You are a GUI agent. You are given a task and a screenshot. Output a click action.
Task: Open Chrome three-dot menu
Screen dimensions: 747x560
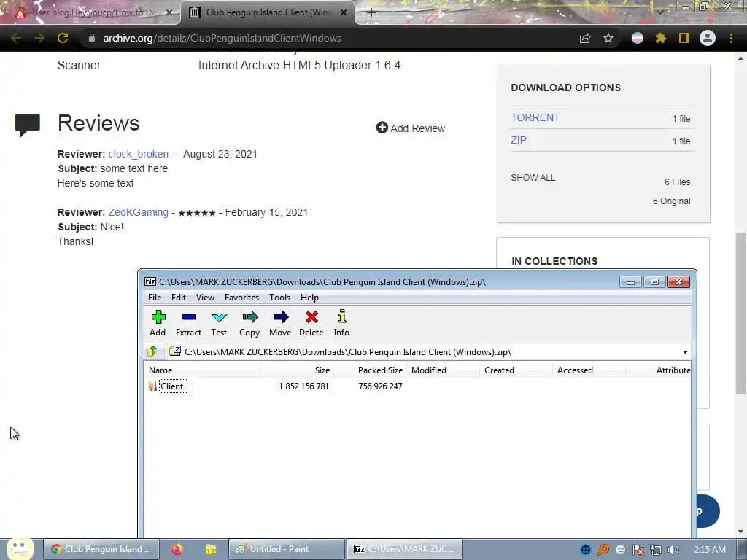pos(731,38)
